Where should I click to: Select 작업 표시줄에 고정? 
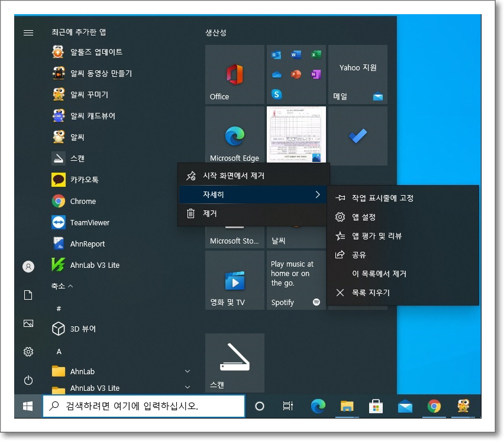coord(403,198)
